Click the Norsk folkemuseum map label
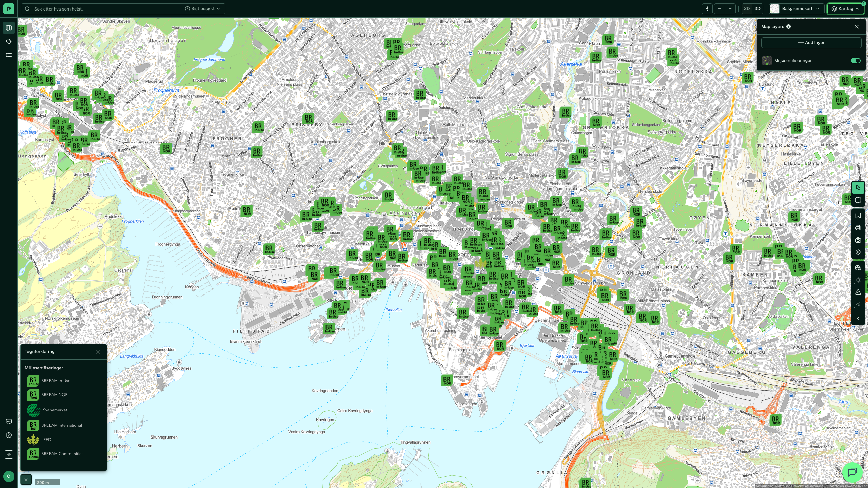The image size is (868, 488). pos(63,318)
